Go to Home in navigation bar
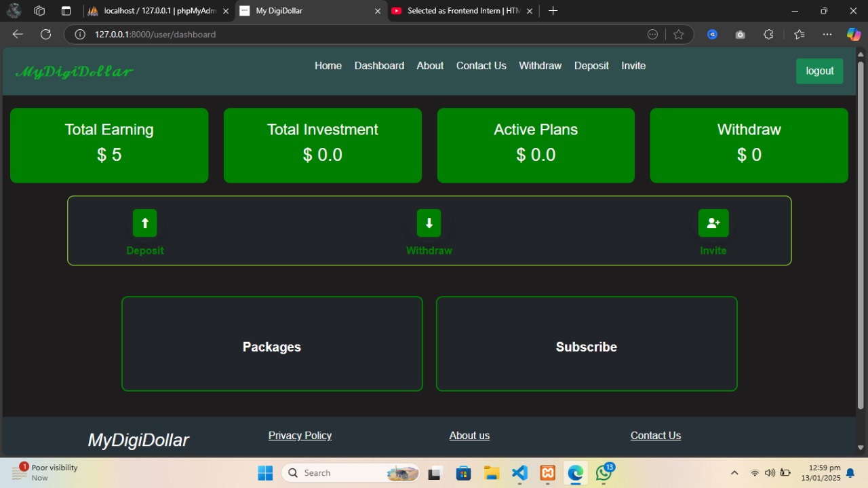This screenshot has width=868, height=488. (x=328, y=66)
